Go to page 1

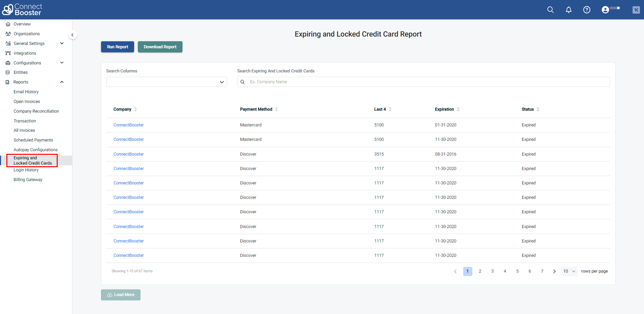(468, 271)
